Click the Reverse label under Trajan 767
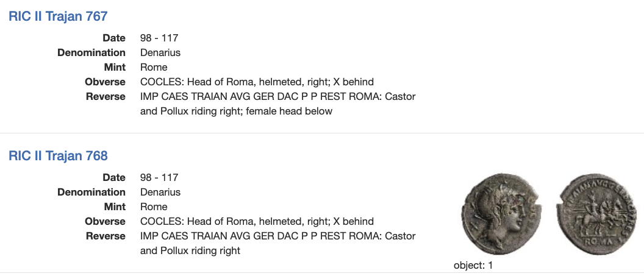The image size is (644, 276). pos(105,96)
